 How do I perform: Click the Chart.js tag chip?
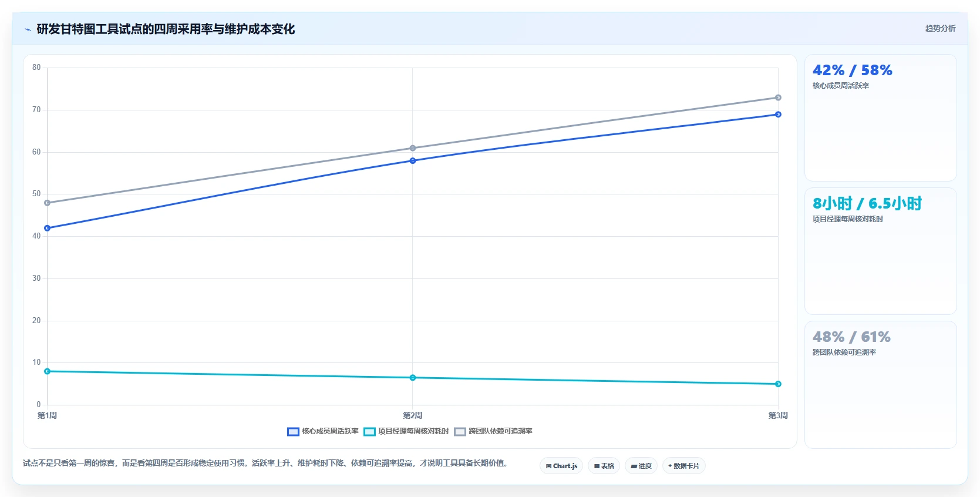coord(561,466)
